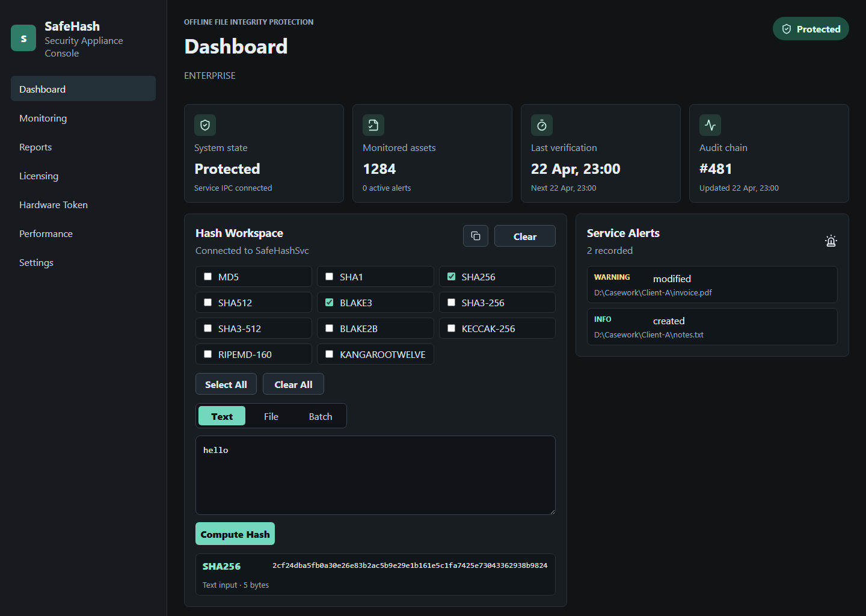The width and height of the screenshot is (866, 616).
Task: Navigate to the Monitoring section
Action: [x=43, y=118]
